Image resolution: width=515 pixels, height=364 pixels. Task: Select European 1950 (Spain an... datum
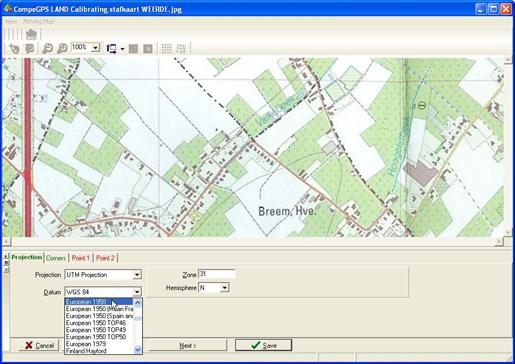pyautogui.click(x=99, y=316)
